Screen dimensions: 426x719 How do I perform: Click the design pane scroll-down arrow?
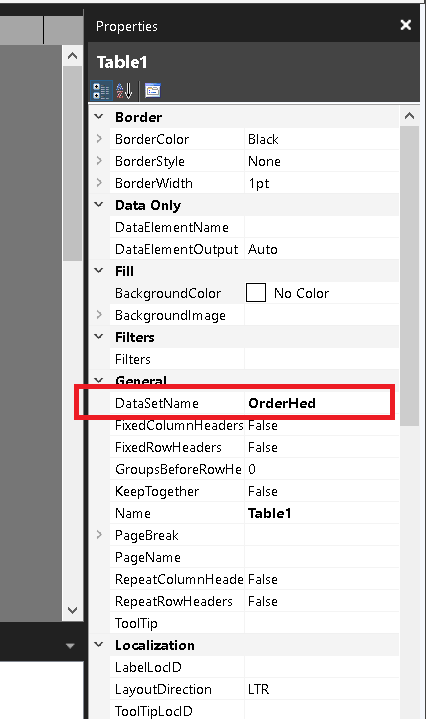pyautogui.click(x=72, y=610)
